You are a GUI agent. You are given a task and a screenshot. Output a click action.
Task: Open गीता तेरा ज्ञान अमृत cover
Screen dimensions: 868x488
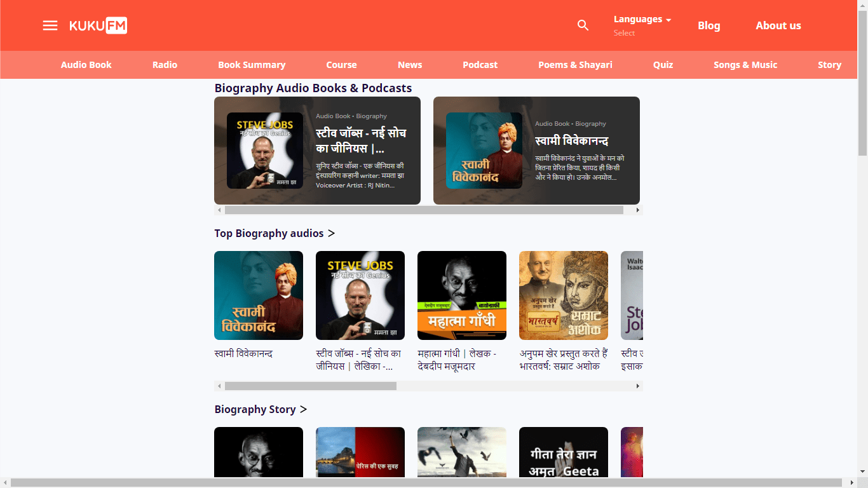(564, 452)
